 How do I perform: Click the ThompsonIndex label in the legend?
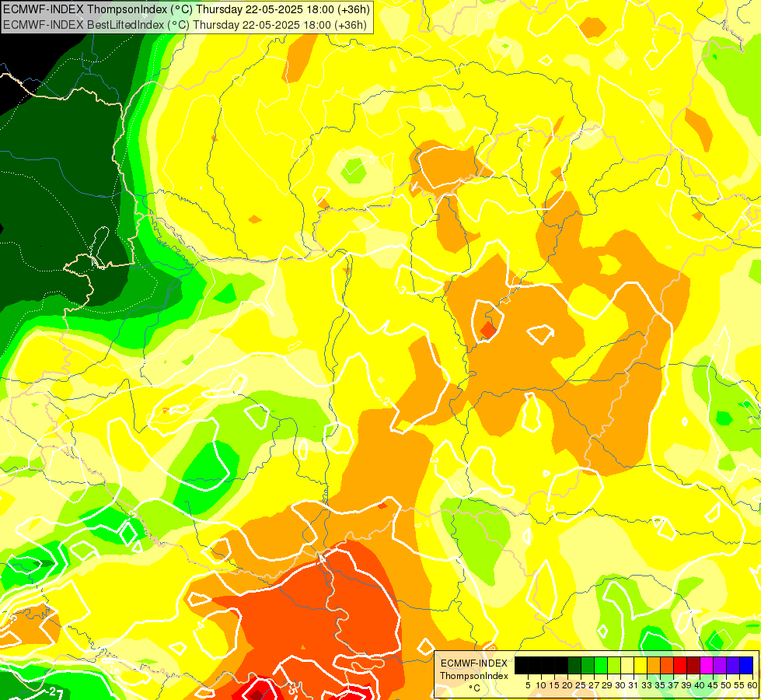coord(473,676)
